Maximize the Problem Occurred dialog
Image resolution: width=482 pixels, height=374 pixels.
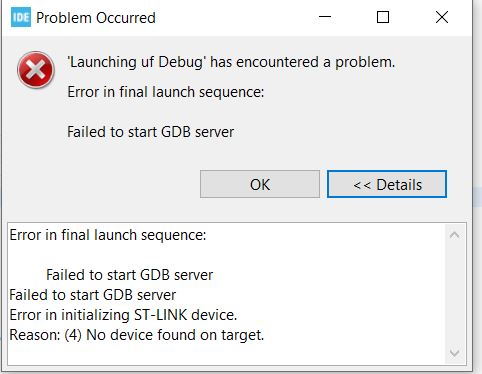[x=383, y=17]
